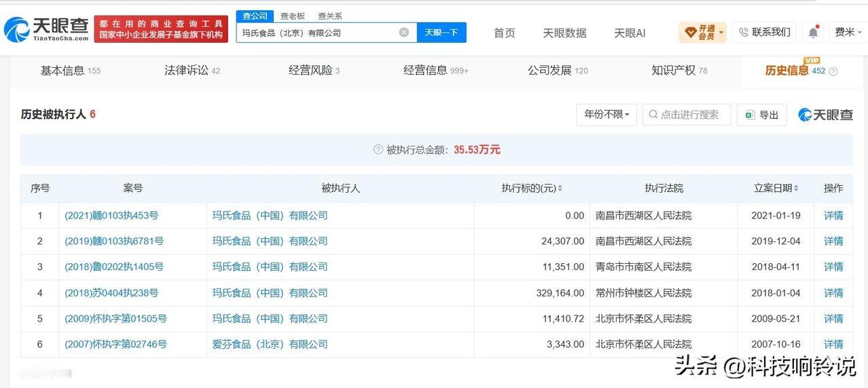
Task: Go to 首页 in top navigation
Action: (505, 33)
